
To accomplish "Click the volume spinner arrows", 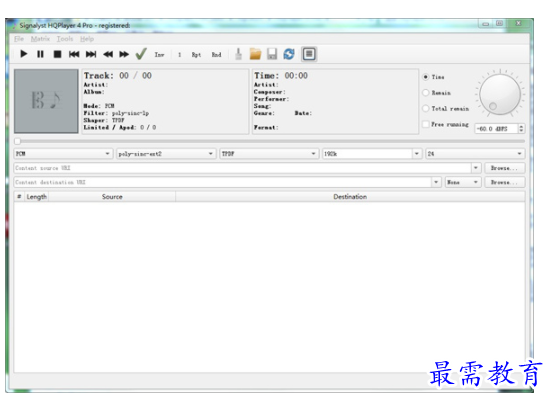I will pos(521,129).
